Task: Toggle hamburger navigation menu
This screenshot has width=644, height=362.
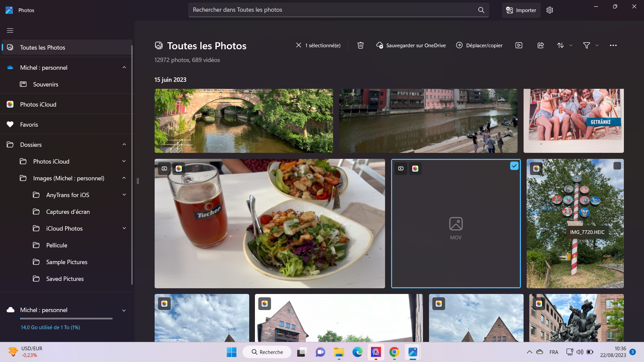Action: tap(10, 31)
